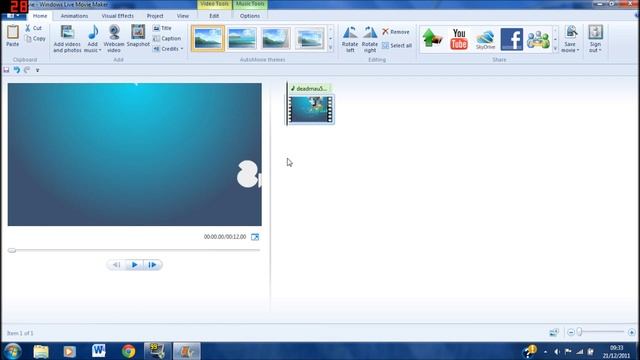Image resolution: width=640 pixels, height=360 pixels.
Task: Open the Video Tools Edit tab
Action: coord(214,16)
